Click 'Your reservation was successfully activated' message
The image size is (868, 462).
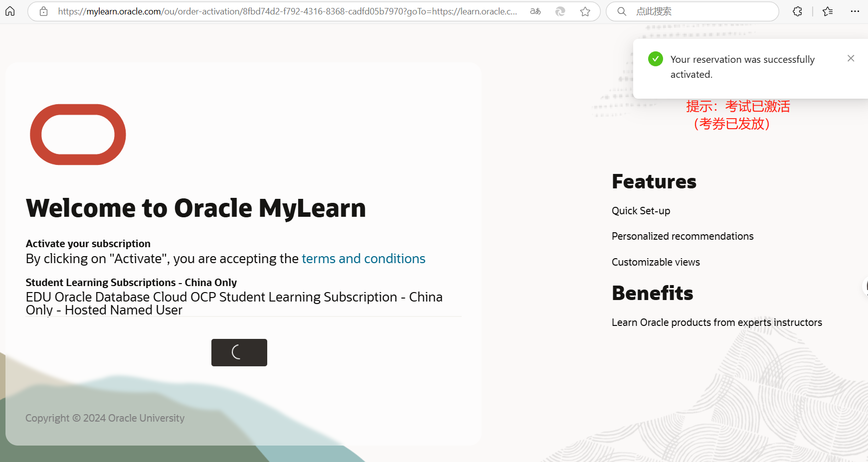(x=742, y=67)
